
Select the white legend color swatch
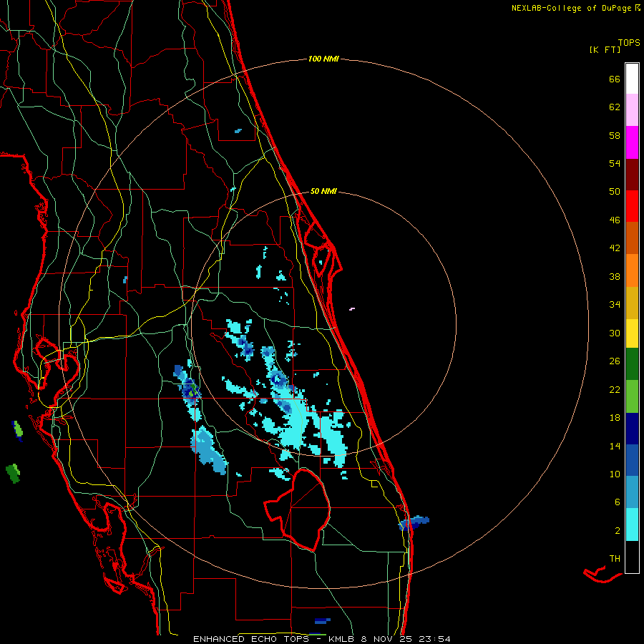point(632,79)
